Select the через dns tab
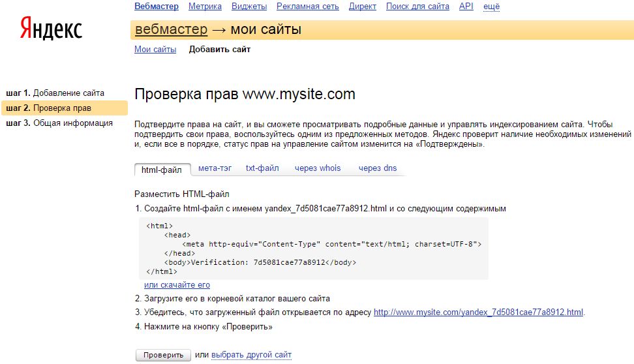Image resolution: width=634 pixels, height=364 pixels. [x=378, y=168]
